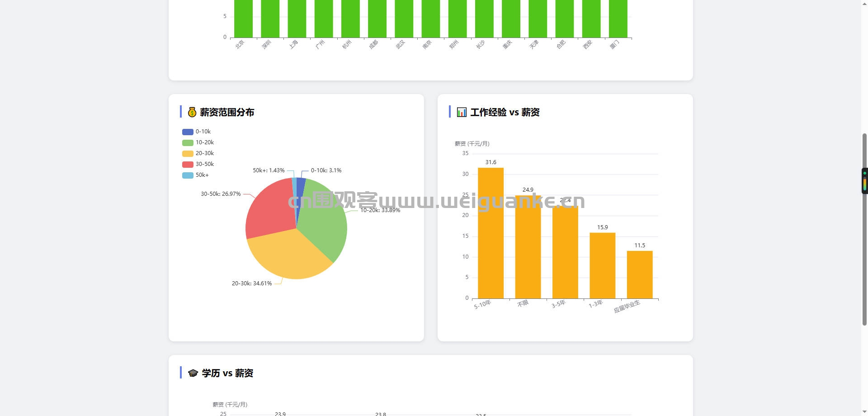Screen dimensions: 868x416
Task: Click the city axis label 南京
Action: (427, 44)
